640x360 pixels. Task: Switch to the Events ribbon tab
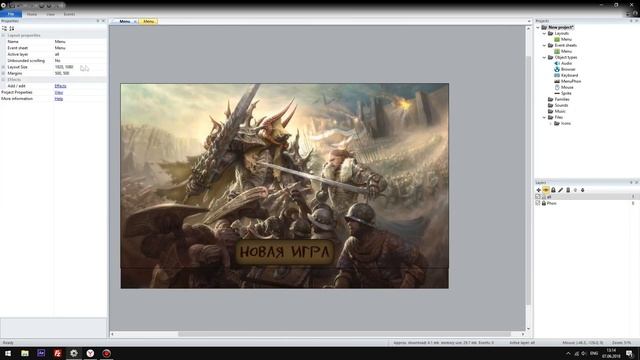(69, 14)
